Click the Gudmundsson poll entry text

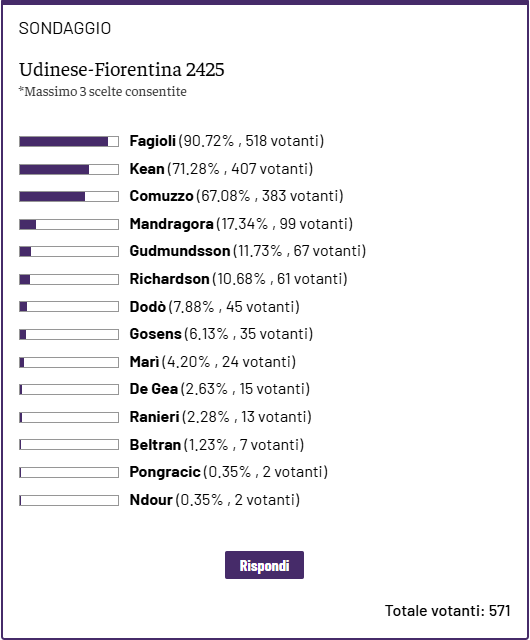248,251
